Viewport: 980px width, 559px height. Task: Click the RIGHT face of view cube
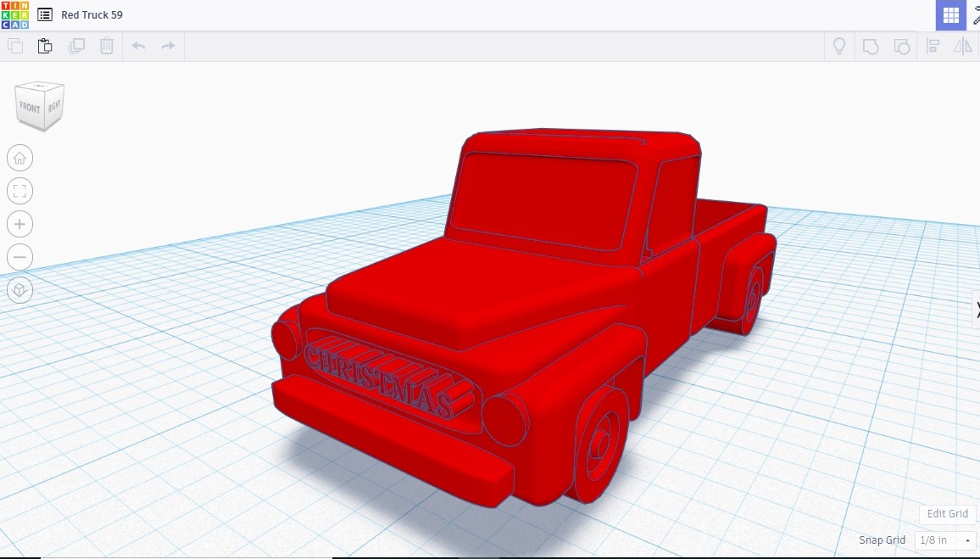[x=54, y=105]
